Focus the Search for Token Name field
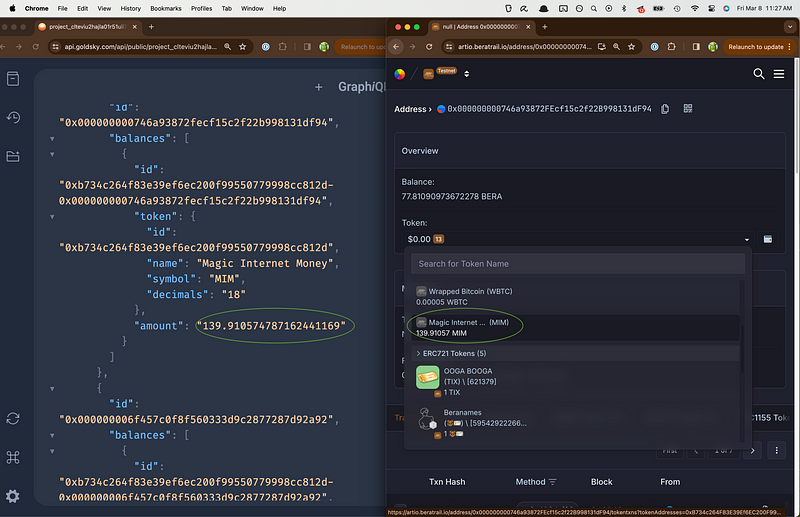Viewport: 800px width, 517px height. pyautogui.click(x=578, y=264)
